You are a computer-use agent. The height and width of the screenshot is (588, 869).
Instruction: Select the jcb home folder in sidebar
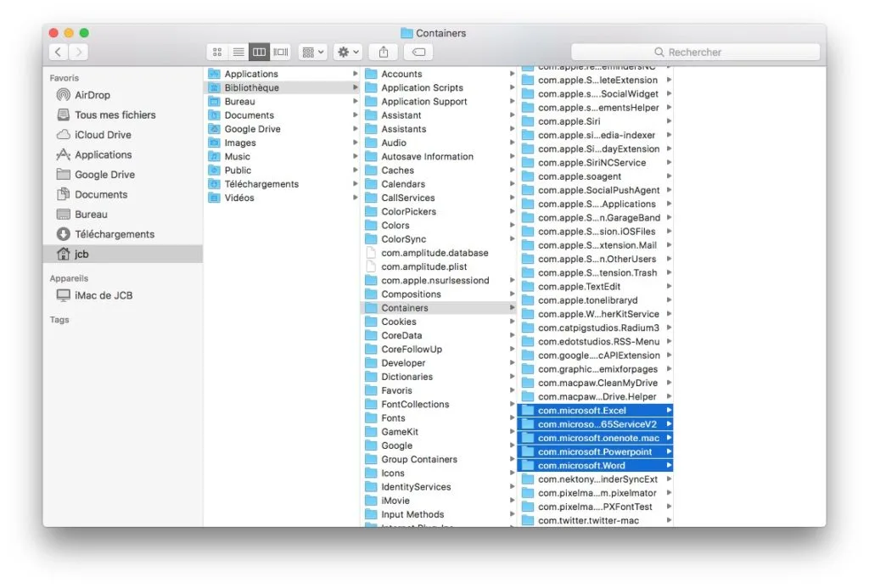122,255
